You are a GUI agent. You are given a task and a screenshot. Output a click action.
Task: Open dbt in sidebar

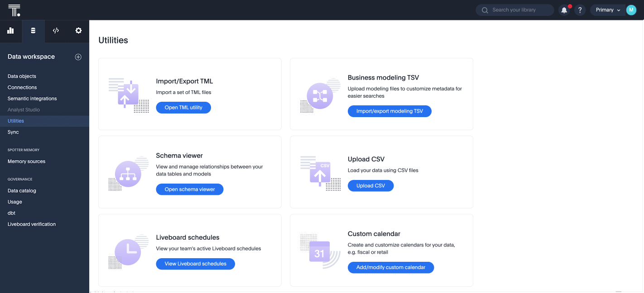tap(11, 213)
